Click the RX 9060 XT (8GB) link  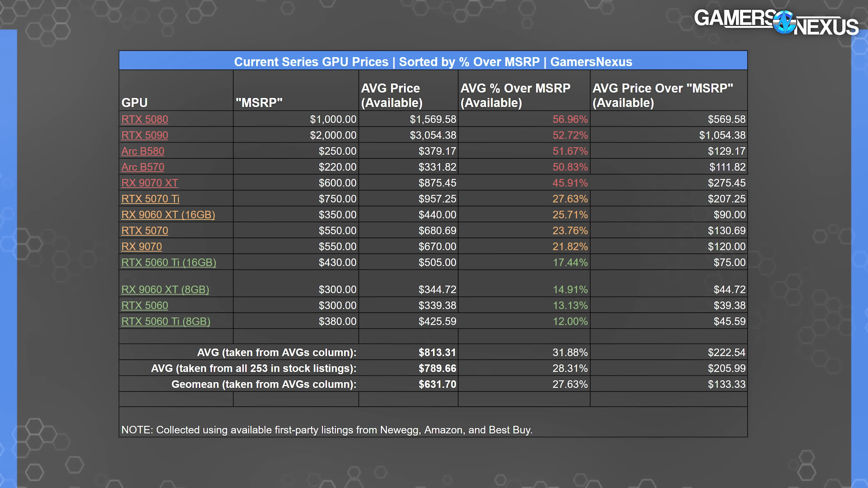[x=165, y=289]
